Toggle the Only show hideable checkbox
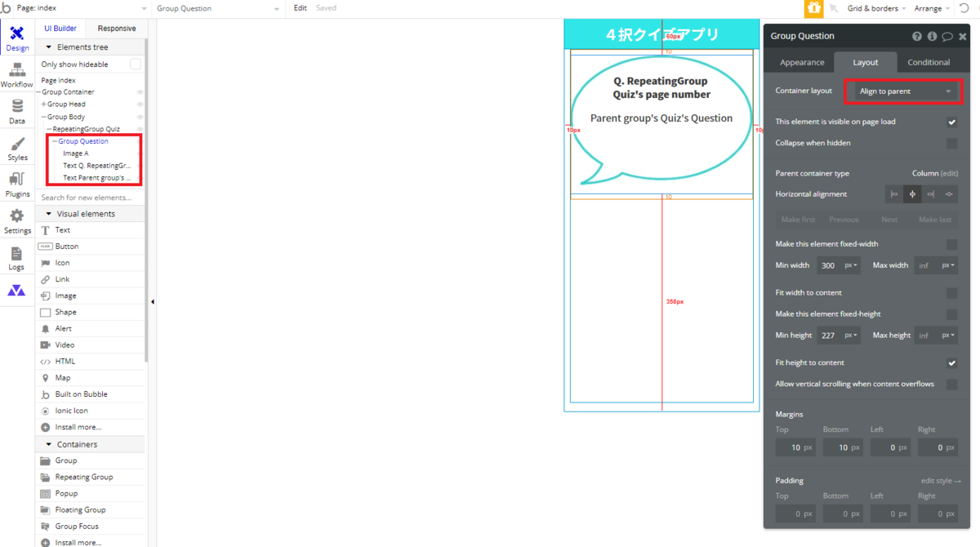980x547 pixels. click(136, 64)
